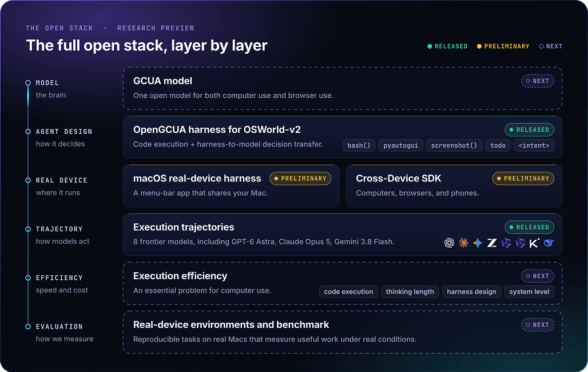The width and height of the screenshot is (588, 372).
Task: Click the RELEASED legend entry in header
Action: tap(447, 46)
